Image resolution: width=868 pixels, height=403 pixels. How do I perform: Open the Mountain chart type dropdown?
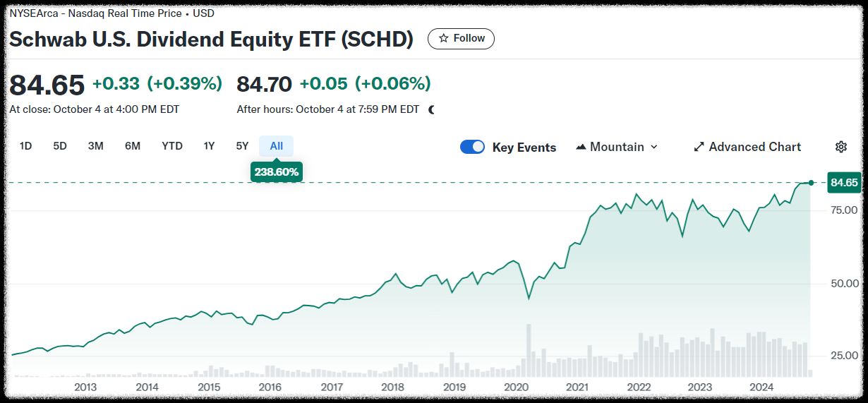click(617, 147)
